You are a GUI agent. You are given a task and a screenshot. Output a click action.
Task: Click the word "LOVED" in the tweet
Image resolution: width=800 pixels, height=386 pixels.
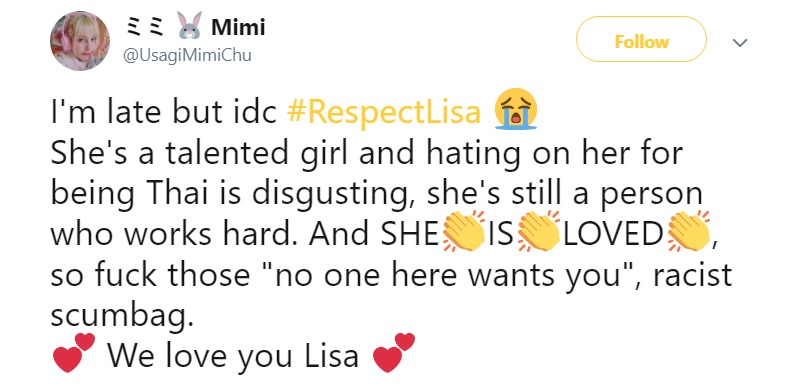[x=614, y=234]
